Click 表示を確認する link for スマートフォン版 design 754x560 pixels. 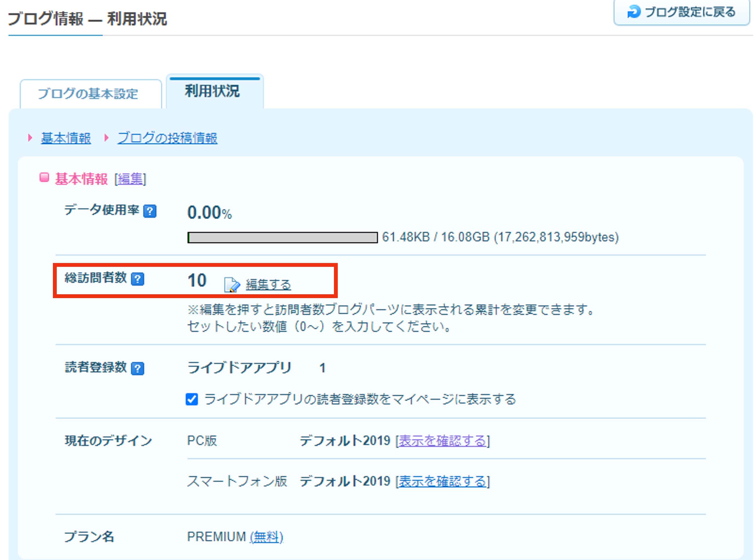(443, 481)
